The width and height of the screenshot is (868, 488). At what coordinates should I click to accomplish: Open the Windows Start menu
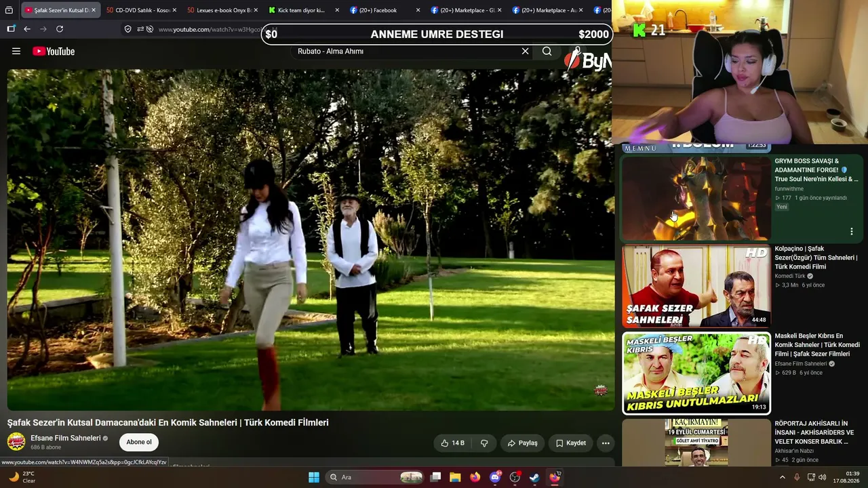pos(314,477)
